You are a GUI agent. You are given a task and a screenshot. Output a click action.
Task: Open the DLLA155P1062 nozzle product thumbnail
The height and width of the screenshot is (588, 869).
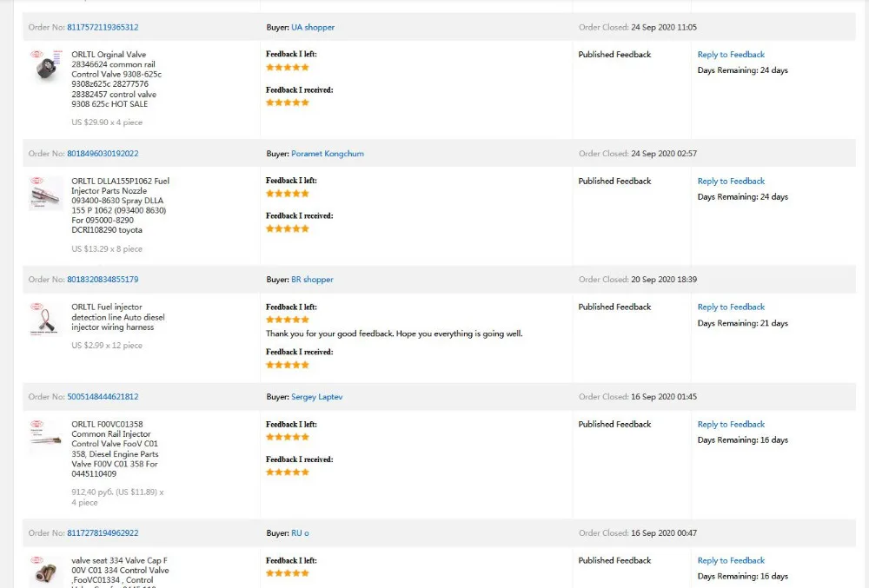[46, 193]
